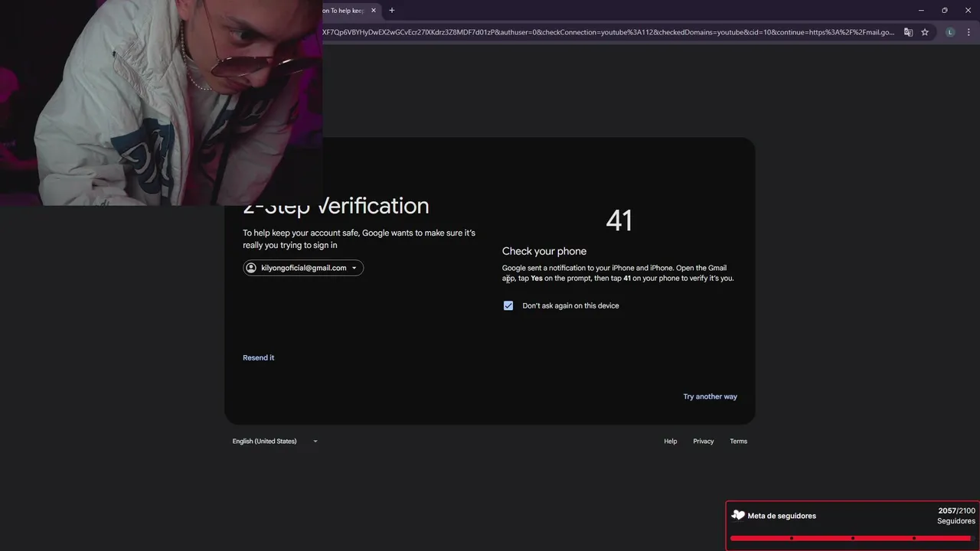Open the Help link in footer
The width and height of the screenshot is (980, 551).
coord(671,441)
